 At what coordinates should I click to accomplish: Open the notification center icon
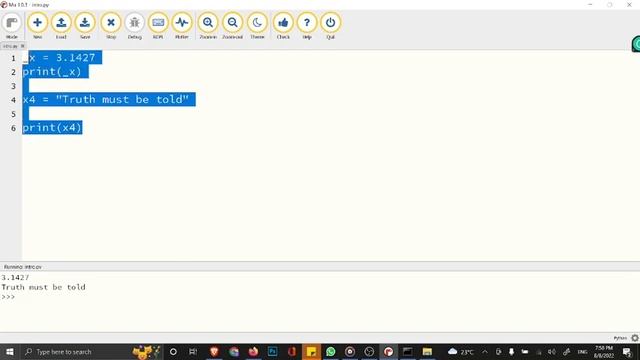pos(627,352)
